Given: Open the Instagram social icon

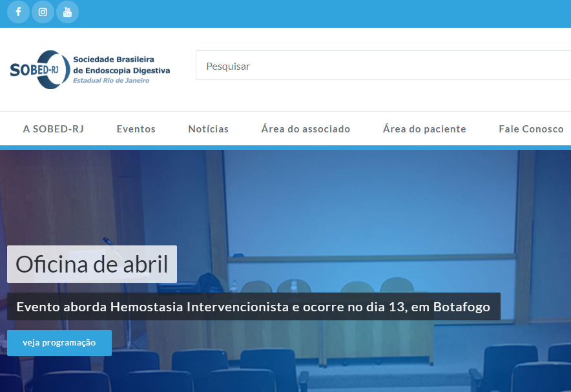Looking at the screenshot, I should 43,12.
